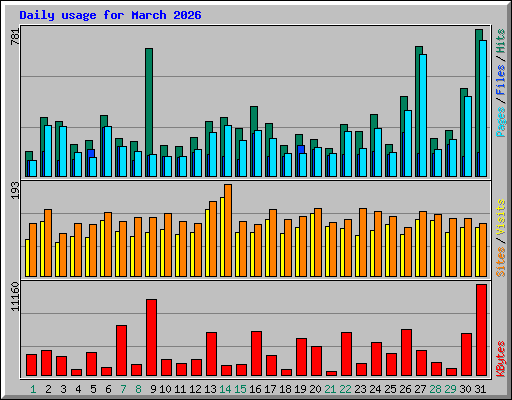Click the chart title 'Daily usage for March 2026'
This screenshot has width=512, height=400.
(110, 15)
